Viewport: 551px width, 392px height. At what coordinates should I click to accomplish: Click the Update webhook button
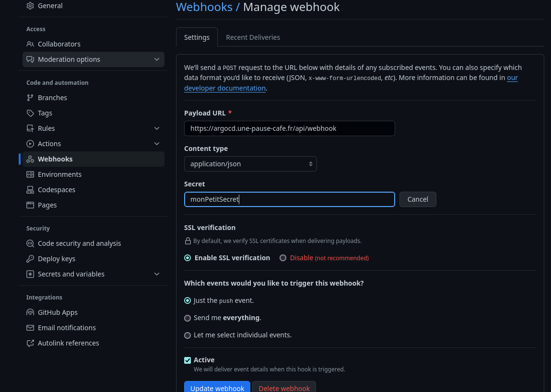click(217, 388)
